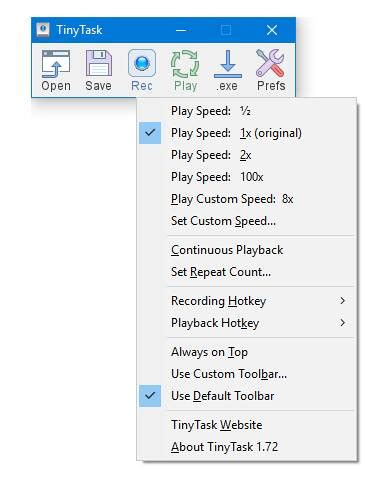Choose Play Speed 100x
The image size is (373, 480).
tap(247, 177)
